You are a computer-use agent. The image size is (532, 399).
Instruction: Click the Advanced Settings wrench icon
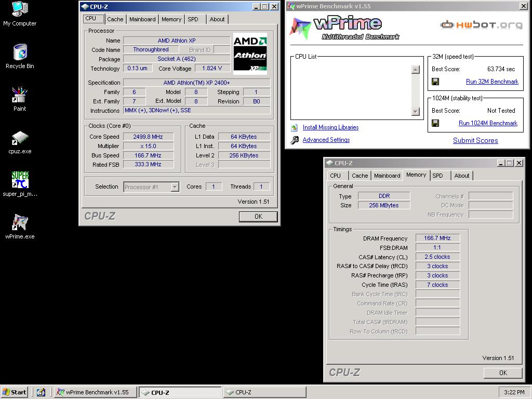(x=295, y=140)
